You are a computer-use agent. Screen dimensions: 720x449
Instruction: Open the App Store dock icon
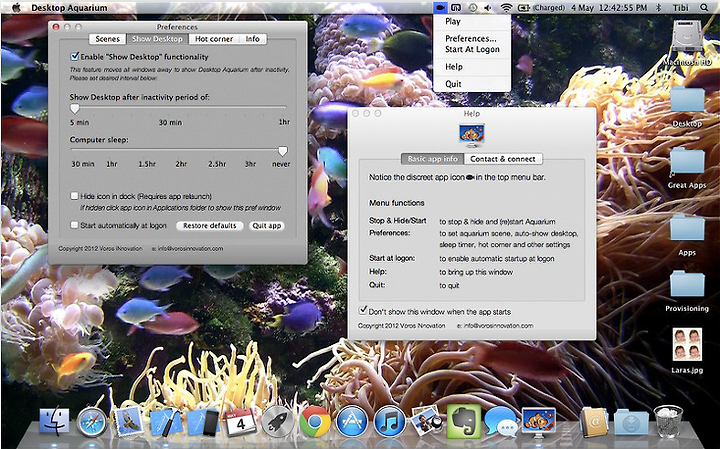352,421
